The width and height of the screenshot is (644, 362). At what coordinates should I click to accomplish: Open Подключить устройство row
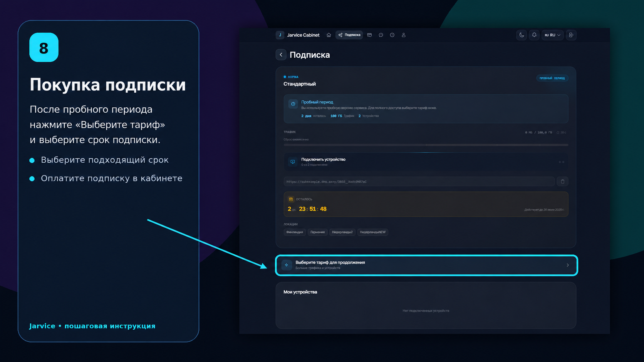pyautogui.click(x=426, y=162)
